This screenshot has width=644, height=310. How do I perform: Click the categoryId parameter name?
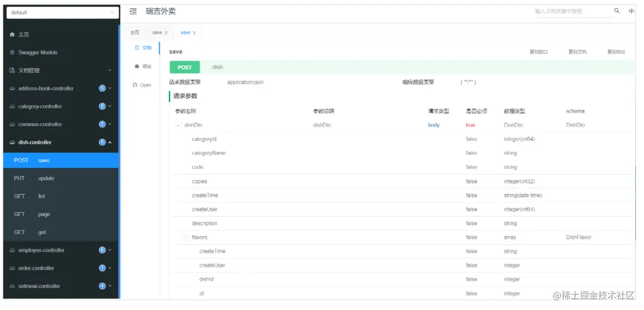click(204, 139)
